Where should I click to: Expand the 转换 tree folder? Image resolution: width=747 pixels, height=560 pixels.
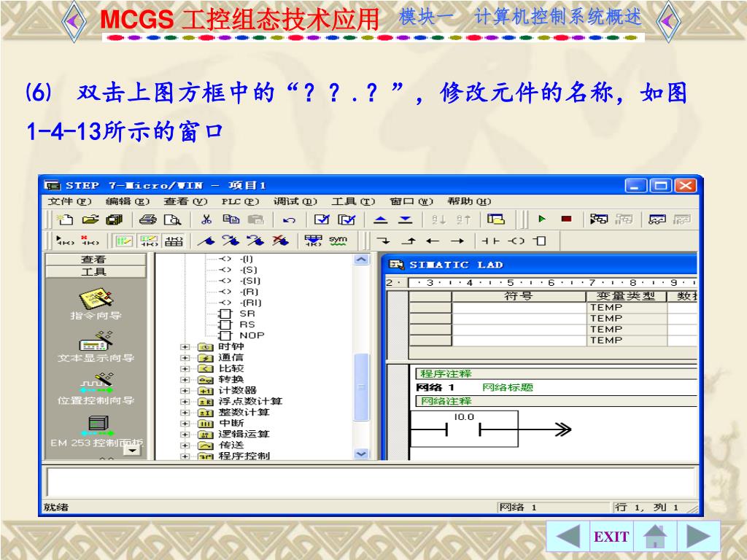point(185,379)
